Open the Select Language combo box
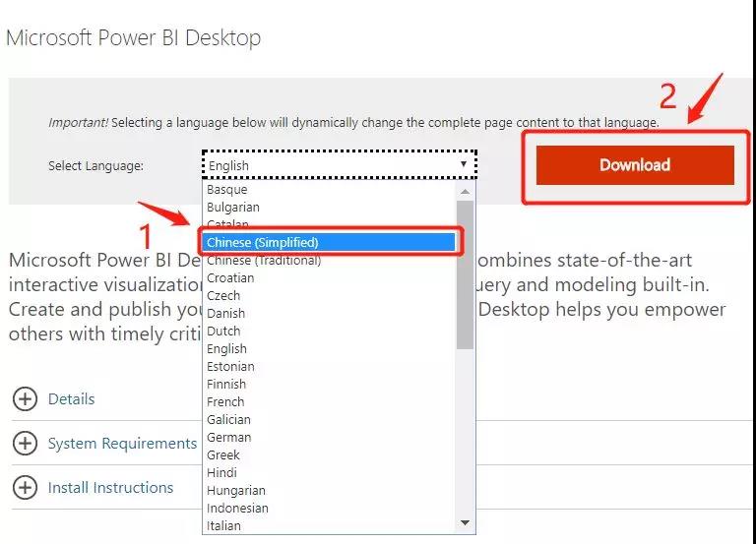 click(x=340, y=165)
